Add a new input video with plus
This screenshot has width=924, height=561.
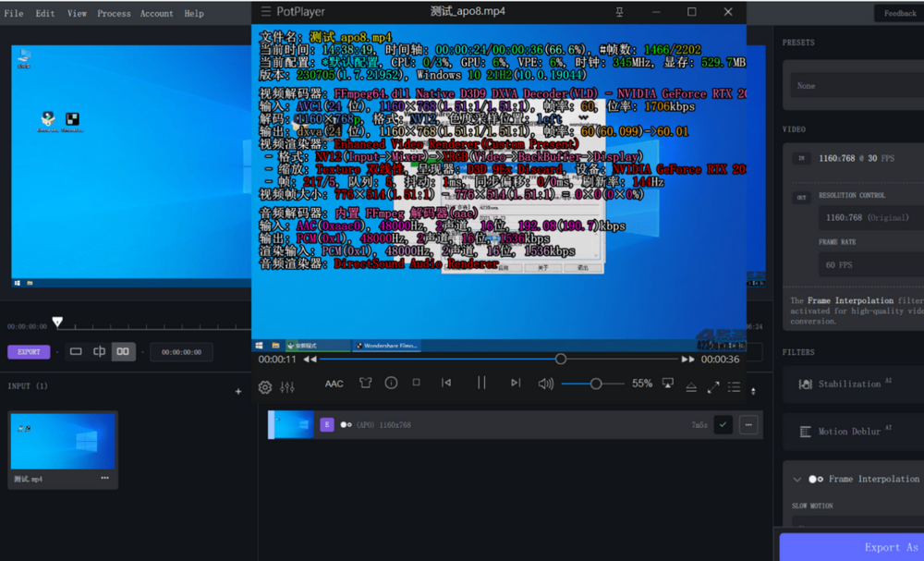(x=238, y=391)
